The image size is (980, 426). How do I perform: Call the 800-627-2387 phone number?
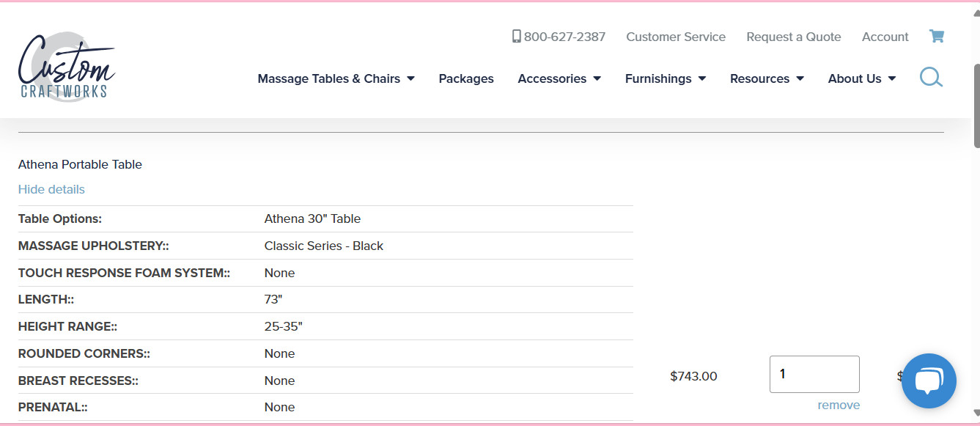click(x=564, y=37)
